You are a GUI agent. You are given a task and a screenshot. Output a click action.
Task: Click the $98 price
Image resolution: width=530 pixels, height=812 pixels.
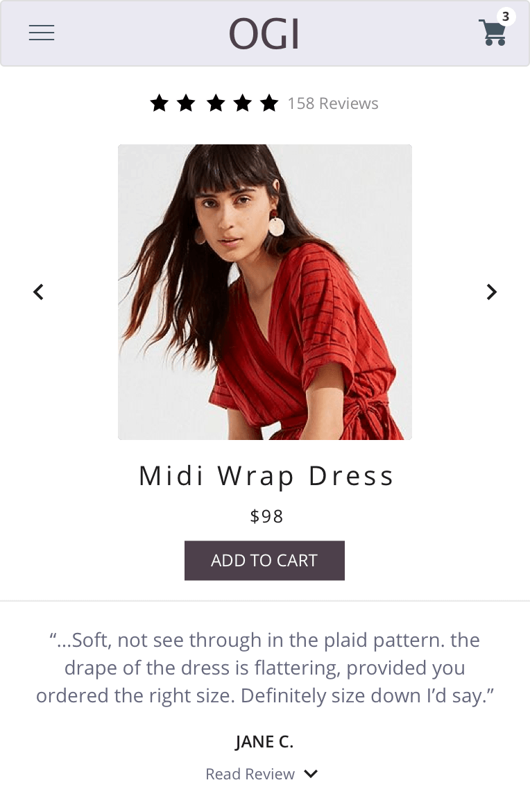click(x=267, y=516)
